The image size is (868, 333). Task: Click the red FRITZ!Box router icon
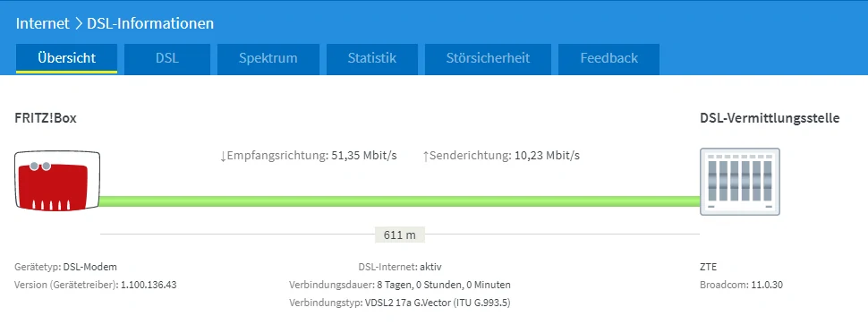pyautogui.click(x=57, y=181)
